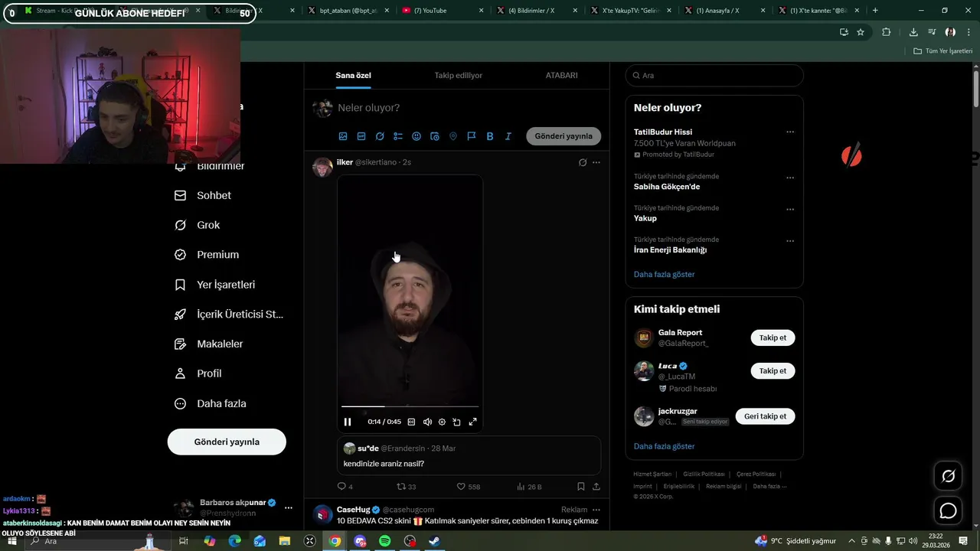Add a GIF to the post

coord(361,136)
